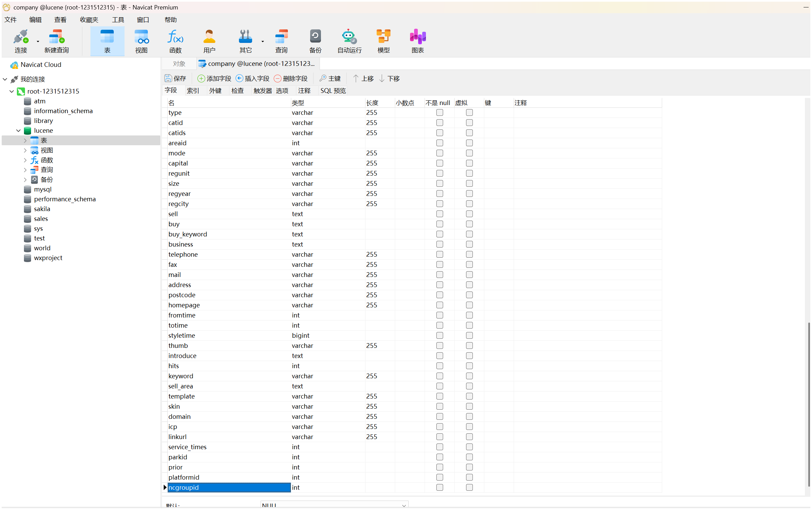Viewport: 812px width, 510px height.
Task: Check Not null for the telephone field
Action: pos(439,254)
